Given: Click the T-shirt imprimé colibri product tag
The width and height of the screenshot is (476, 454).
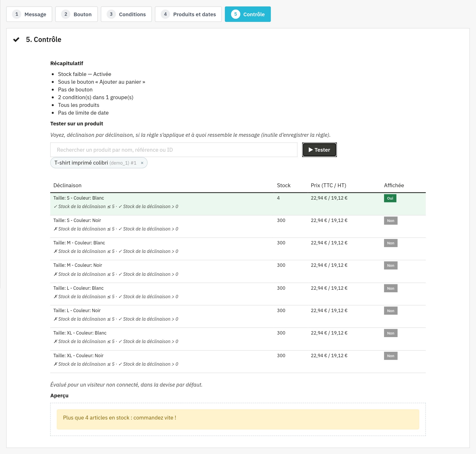Looking at the screenshot, I should click(x=99, y=163).
